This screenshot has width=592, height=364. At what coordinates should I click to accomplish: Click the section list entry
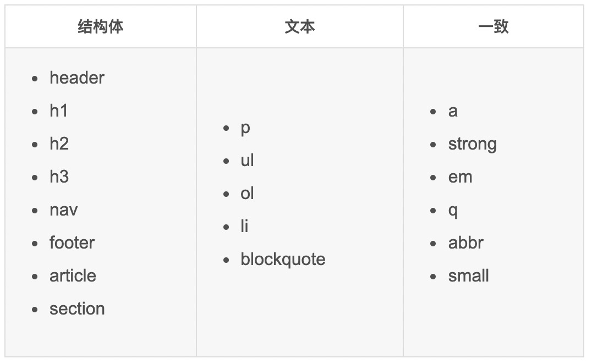[77, 309]
